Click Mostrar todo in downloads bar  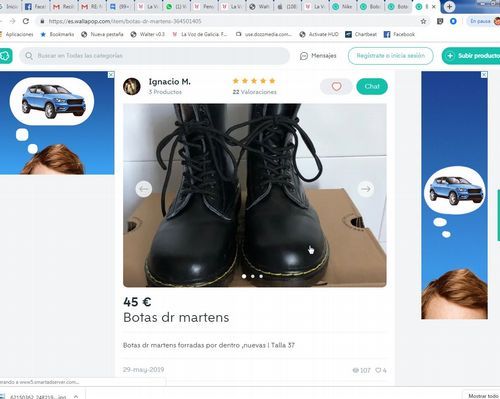(483, 396)
